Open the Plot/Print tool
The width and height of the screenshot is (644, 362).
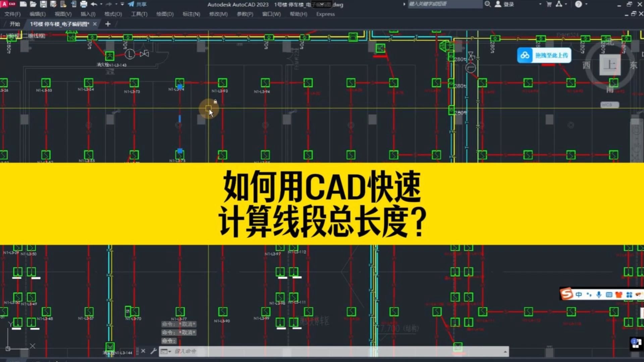84,5
